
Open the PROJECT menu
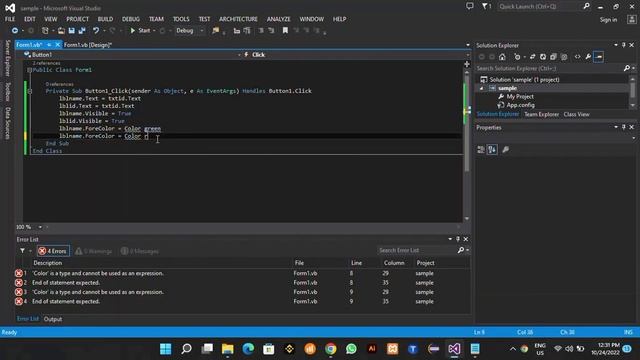[x=78, y=19]
